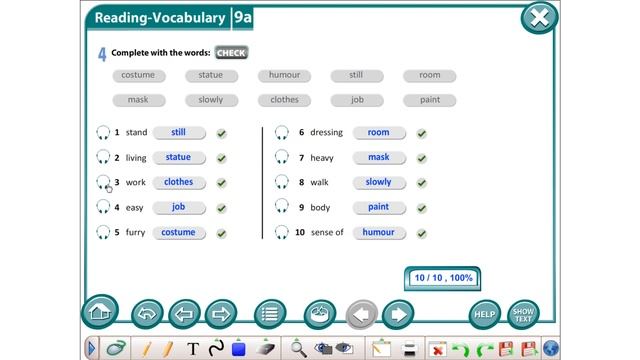Viewport: 640px width, 360px height.
Task: Click the answer field 'clothes' next to work
Action: click(x=179, y=182)
